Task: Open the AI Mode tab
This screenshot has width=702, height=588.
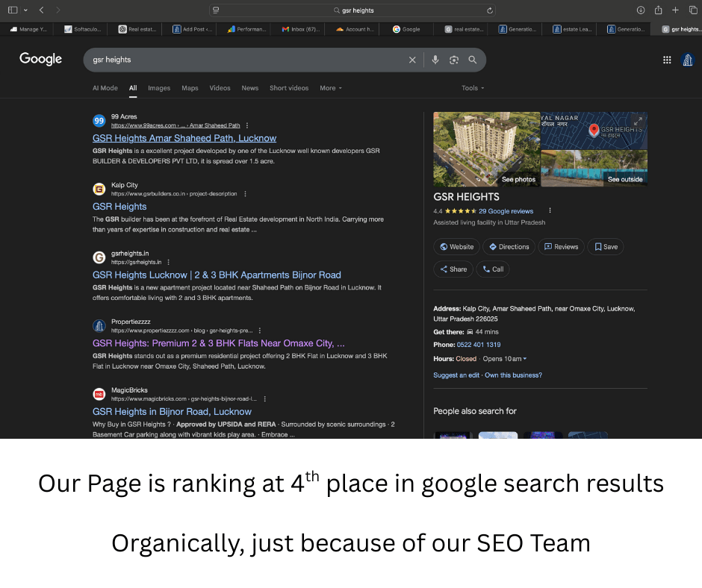Action: [105, 88]
